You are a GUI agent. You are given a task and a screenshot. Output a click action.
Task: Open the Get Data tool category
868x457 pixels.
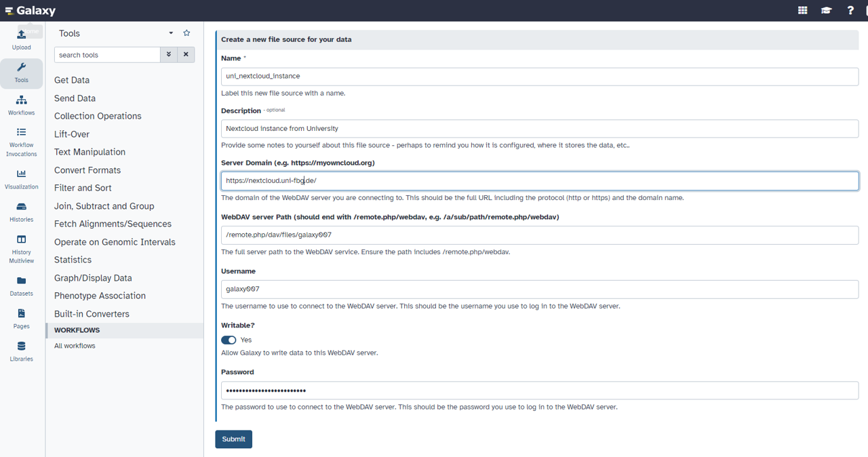tap(71, 79)
